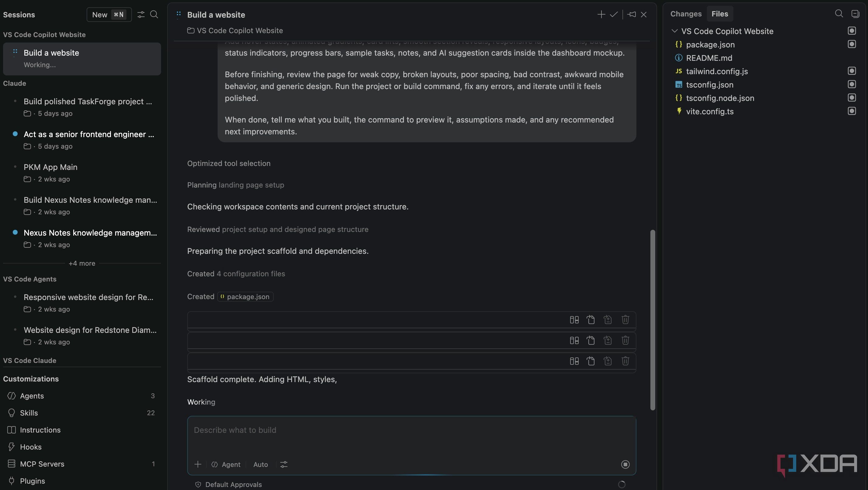Toggle the indicator beside VS Code Copilot Website folder

coord(852,31)
